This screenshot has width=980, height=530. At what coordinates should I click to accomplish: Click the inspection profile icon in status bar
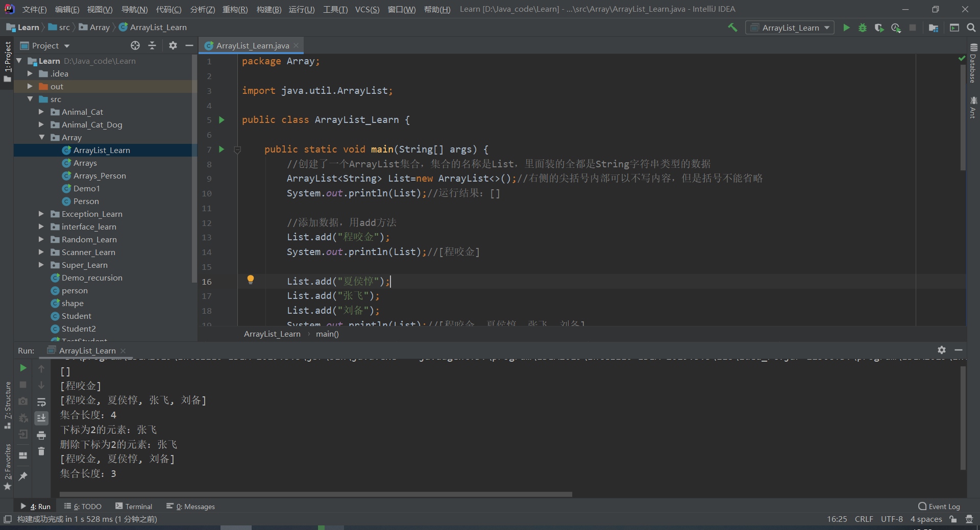[969, 519]
